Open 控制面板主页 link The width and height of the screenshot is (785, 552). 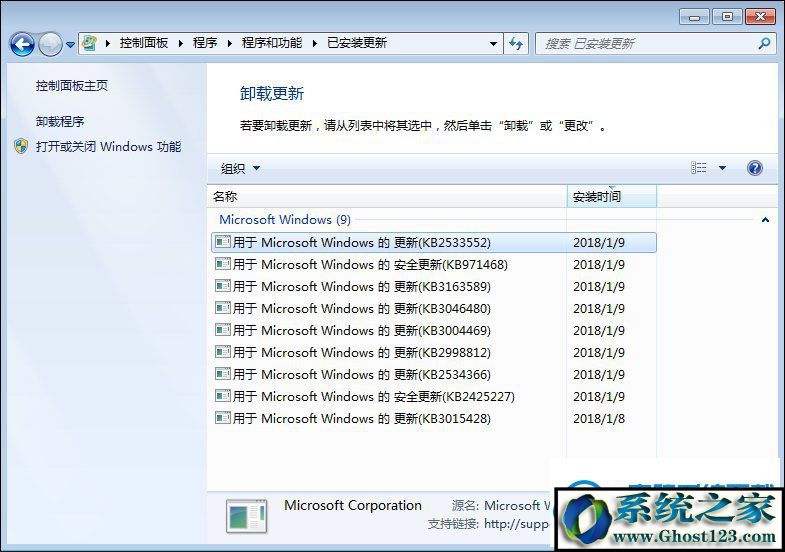coord(72,86)
